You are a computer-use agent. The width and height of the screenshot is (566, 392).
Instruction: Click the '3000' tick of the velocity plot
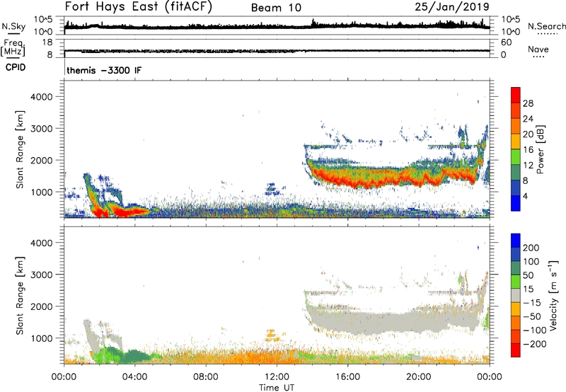coord(42,275)
